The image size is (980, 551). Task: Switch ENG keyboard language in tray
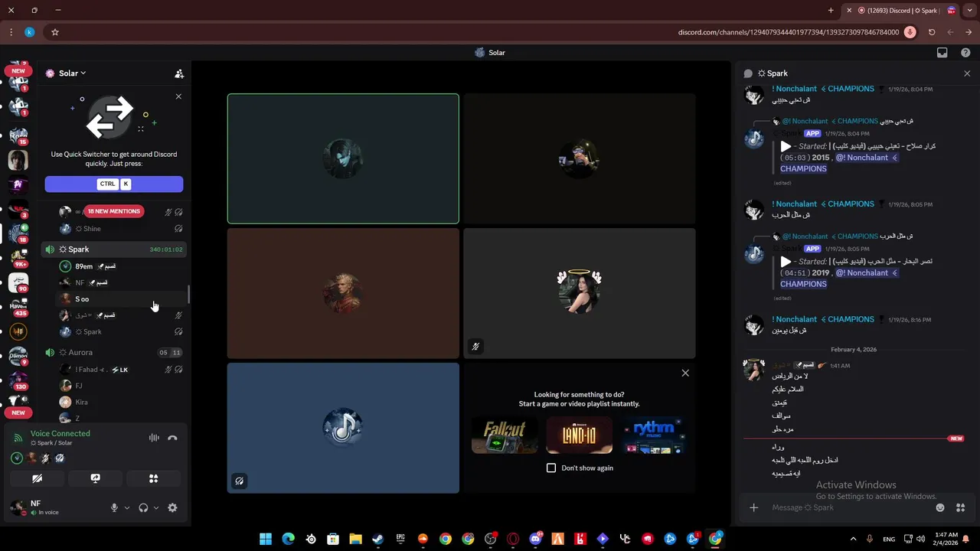click(889, 539)
